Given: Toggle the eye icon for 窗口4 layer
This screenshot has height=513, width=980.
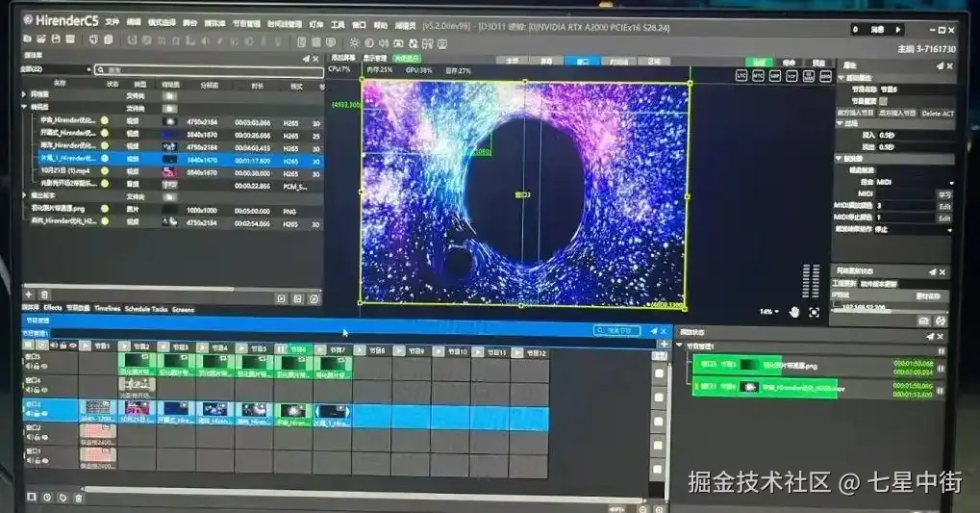Looking at the screenshot, I should (44, 390).
